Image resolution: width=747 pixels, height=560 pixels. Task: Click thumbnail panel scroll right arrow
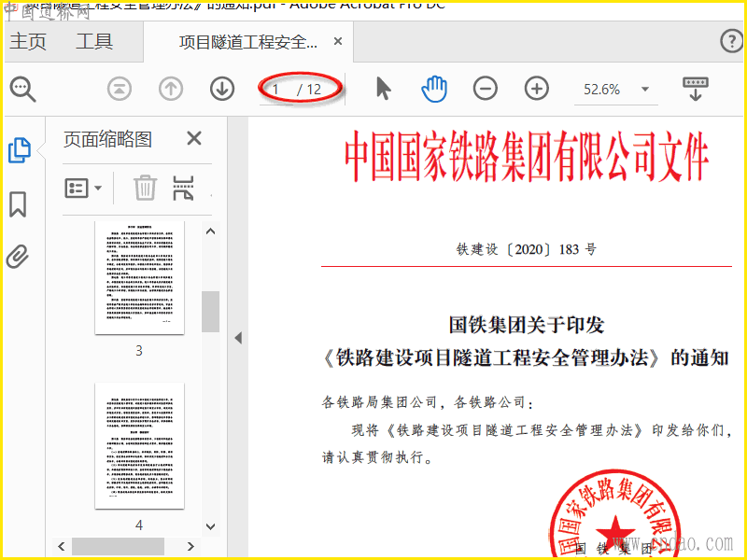(x=190, y=546)
